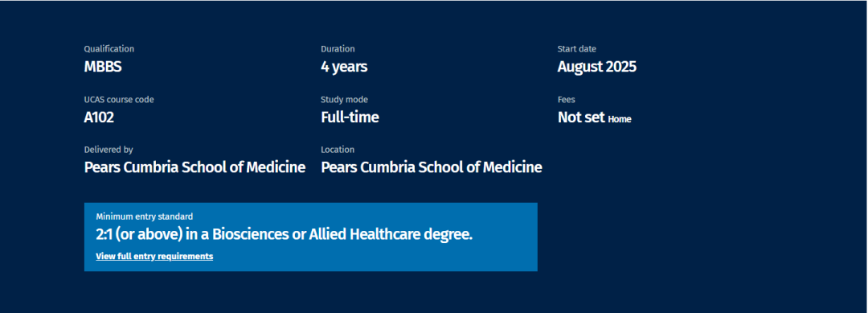Click the Fees heading label
Screen dimensions: 868x313
(x=567, y=100)
